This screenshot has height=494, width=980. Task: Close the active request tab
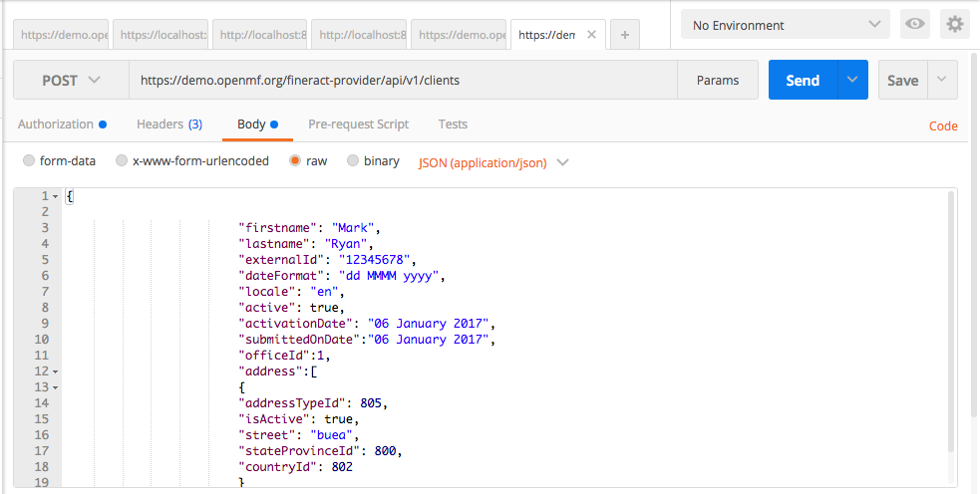coord(592,35)
